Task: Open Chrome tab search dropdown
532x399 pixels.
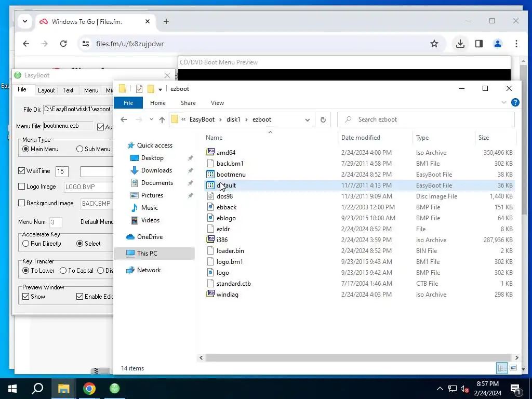Action: [x=25, y=21]
